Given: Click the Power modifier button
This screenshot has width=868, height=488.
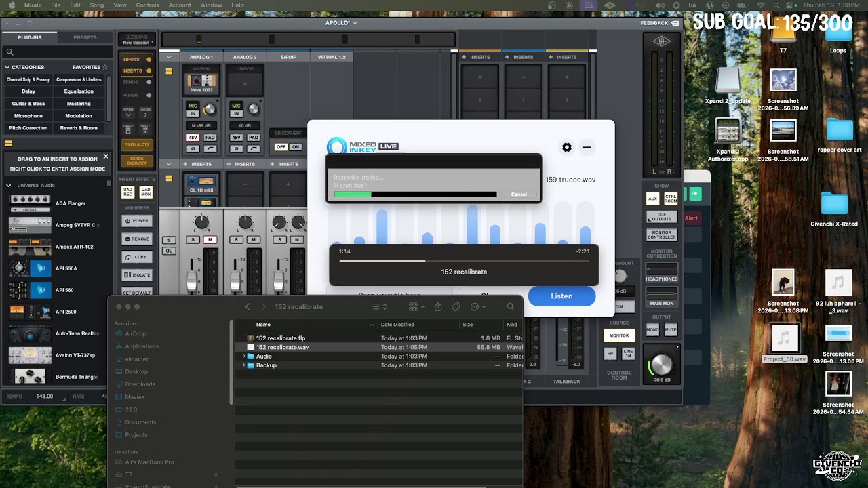Looking at the screenshot, I should [136, 221].
